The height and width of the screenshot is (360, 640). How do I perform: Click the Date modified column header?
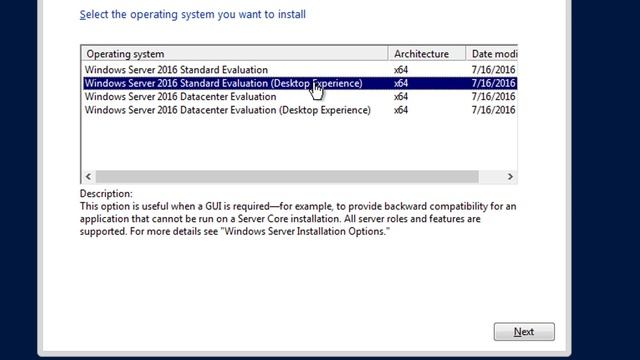(492, 54)
